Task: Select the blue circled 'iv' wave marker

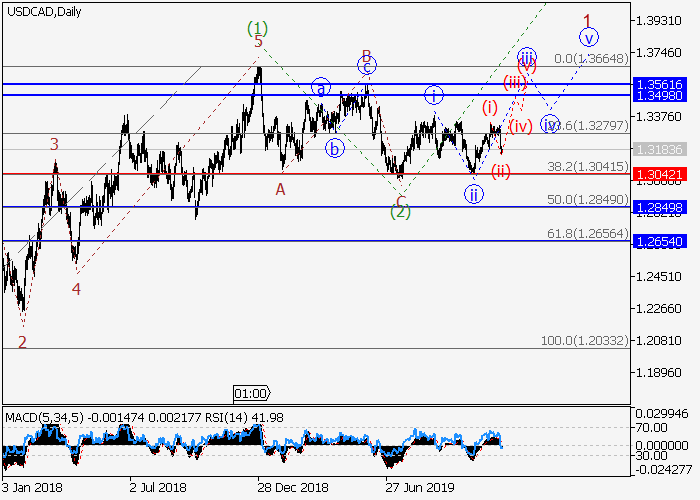Action: [550, 125]
